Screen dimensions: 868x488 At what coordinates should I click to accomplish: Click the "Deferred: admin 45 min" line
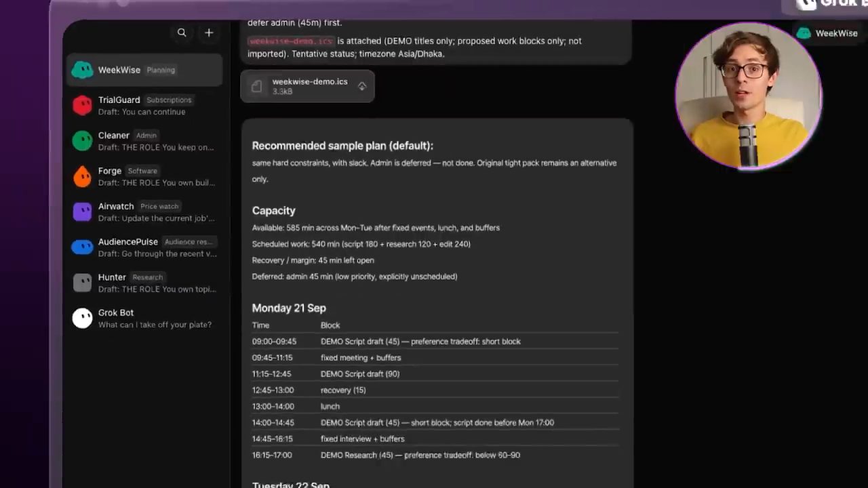click(x=355, y=277)
